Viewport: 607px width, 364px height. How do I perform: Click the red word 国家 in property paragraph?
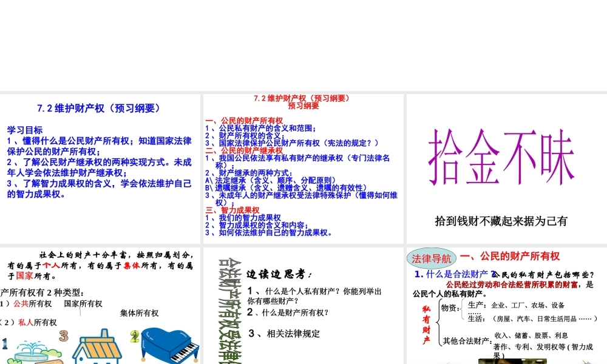24,276
